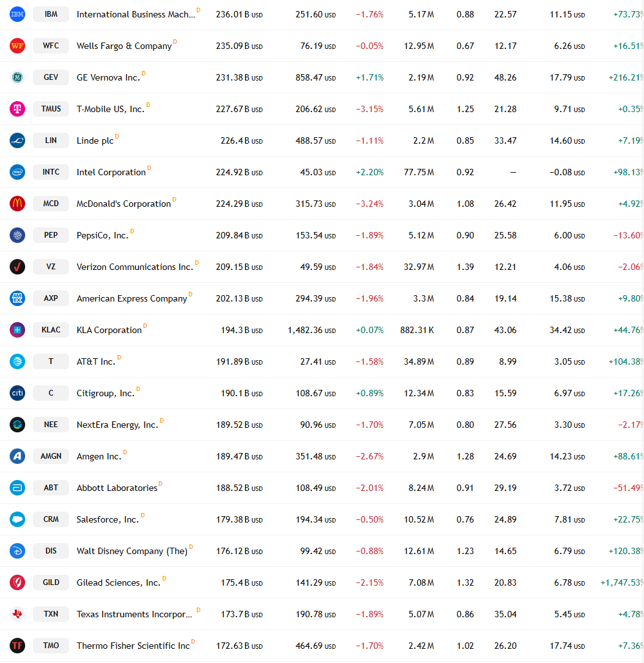This screenshot has height=663, width=644.
Task: Open Verizon Communications Inc. link
Action: click(135, 267)
